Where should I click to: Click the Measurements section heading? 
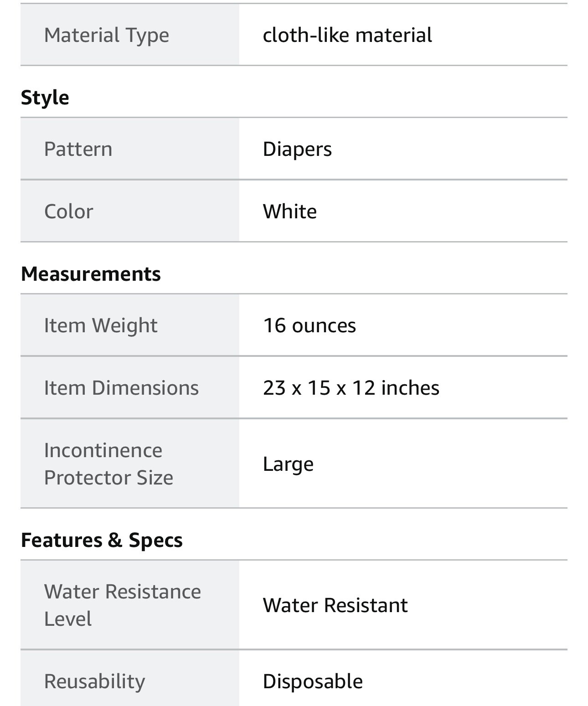pos(91,274)
